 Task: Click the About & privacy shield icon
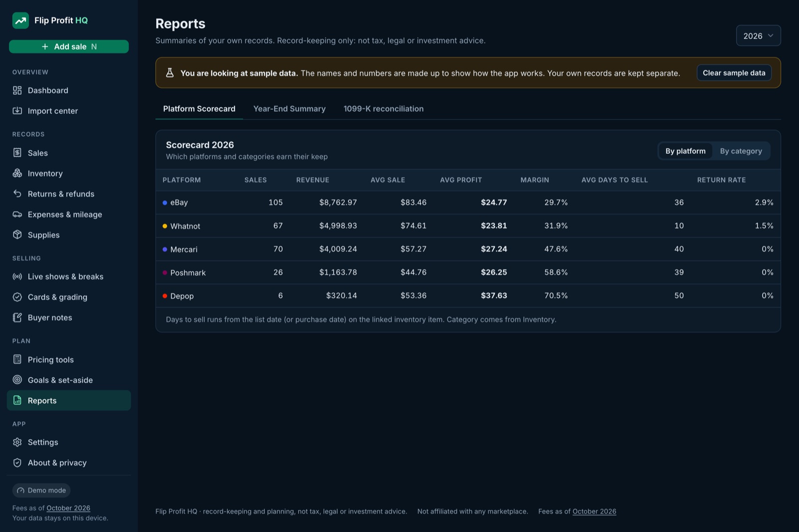pyautogui.click(x=17, y=463)
